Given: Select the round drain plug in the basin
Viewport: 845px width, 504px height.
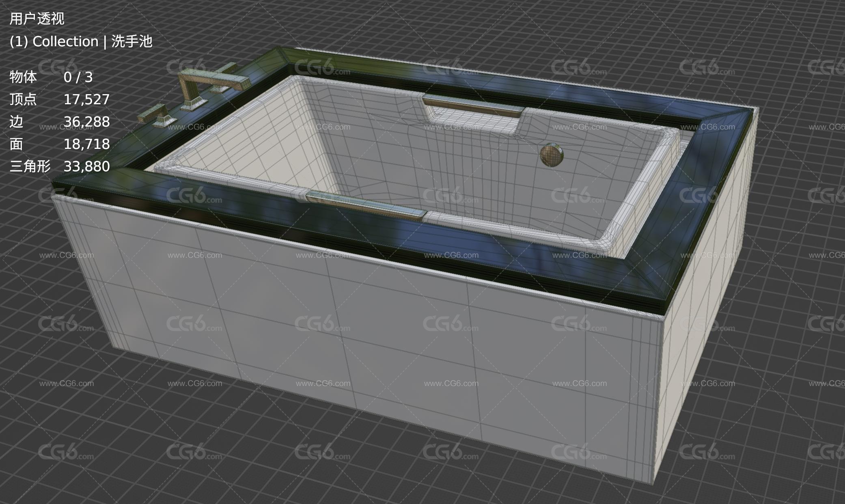Looking at the screenshot, I should click(x=551, y=155).
